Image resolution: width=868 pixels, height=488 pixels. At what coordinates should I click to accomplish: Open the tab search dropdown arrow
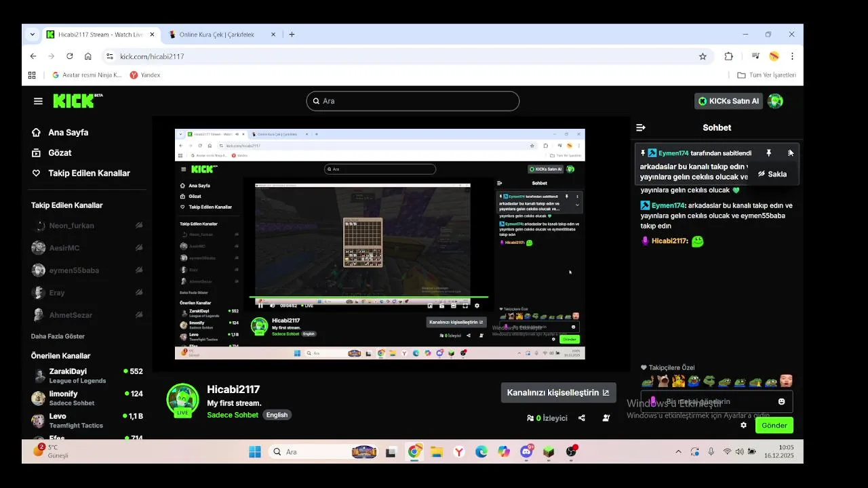pyautogui.click(x=32, y=35)
